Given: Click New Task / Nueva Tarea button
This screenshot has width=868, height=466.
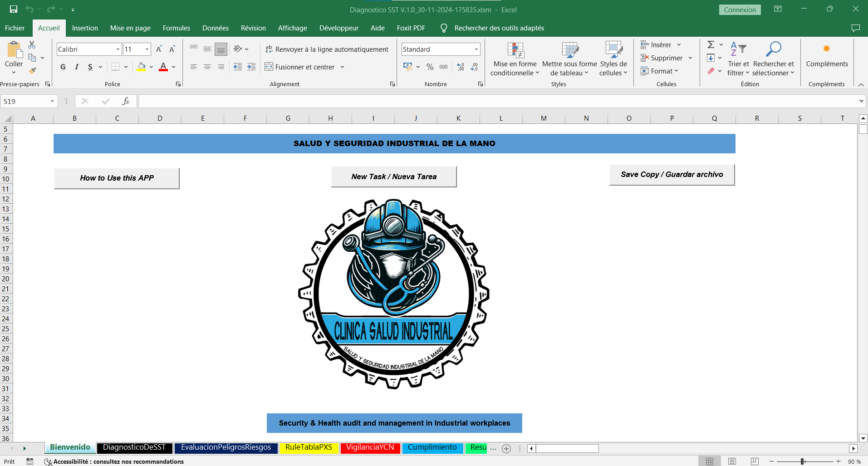Looking at the screenshot, I should coord(394,177).
